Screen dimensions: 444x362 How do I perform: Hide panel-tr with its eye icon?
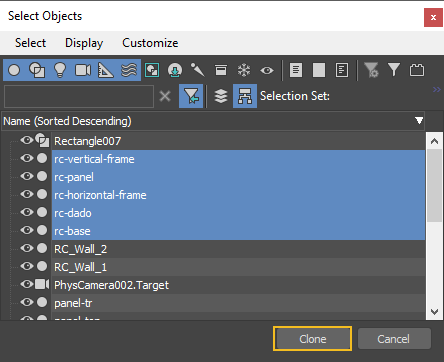click(x=27, y=302)
